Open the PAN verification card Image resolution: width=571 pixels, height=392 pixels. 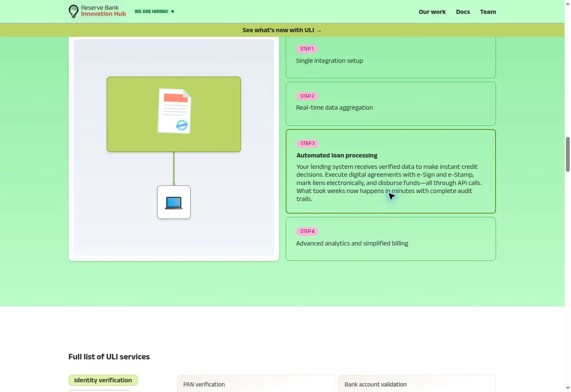coord(256,384)
